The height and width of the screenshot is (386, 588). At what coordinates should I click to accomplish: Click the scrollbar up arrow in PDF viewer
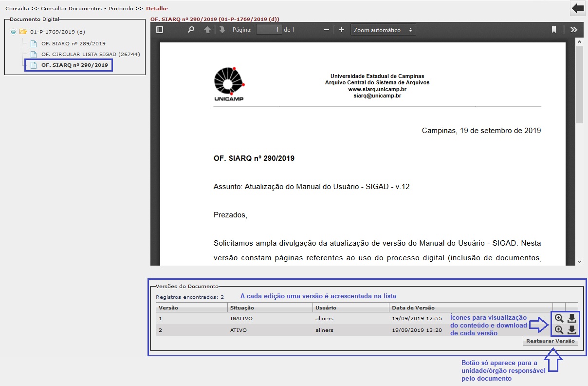click(579, 43)
